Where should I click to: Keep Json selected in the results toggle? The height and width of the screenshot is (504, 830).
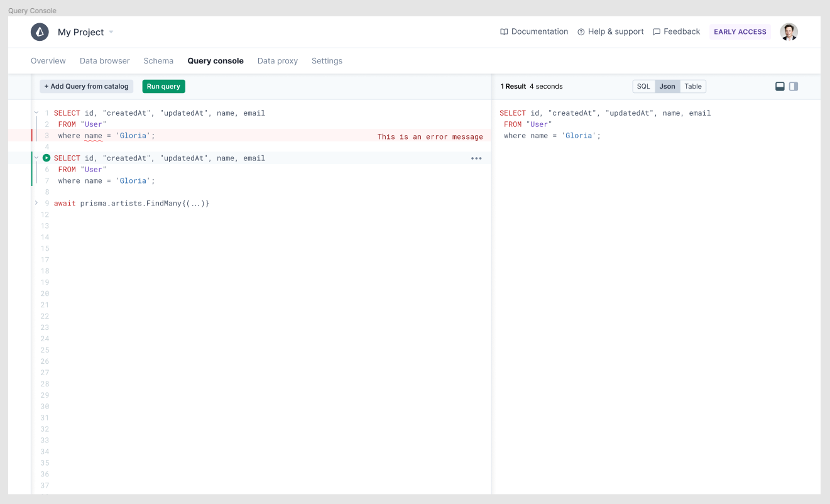tap(667, 86)
